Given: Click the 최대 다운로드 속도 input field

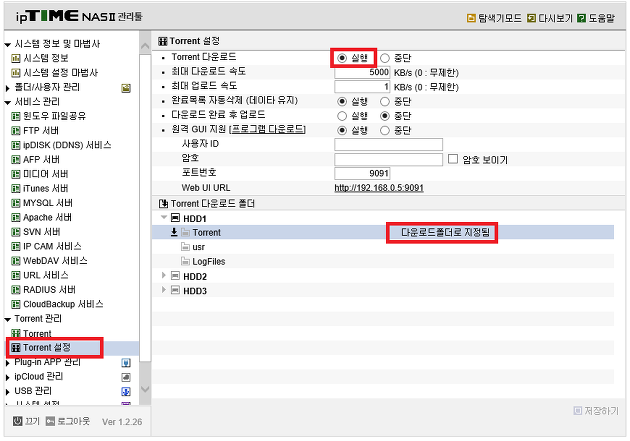Looking at the screenshot, I should coord(362,72).
